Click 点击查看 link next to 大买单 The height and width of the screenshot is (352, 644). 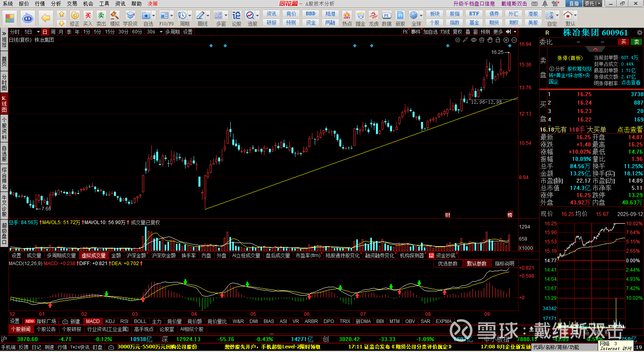[630, 130]
